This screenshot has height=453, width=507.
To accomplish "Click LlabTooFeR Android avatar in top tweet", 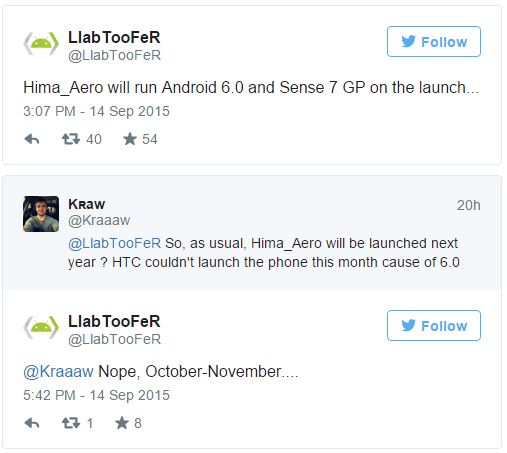I will coord(41,44).
